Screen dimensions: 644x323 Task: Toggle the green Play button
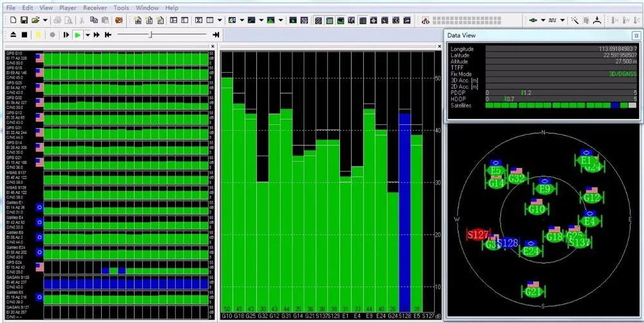coord(78,35)
